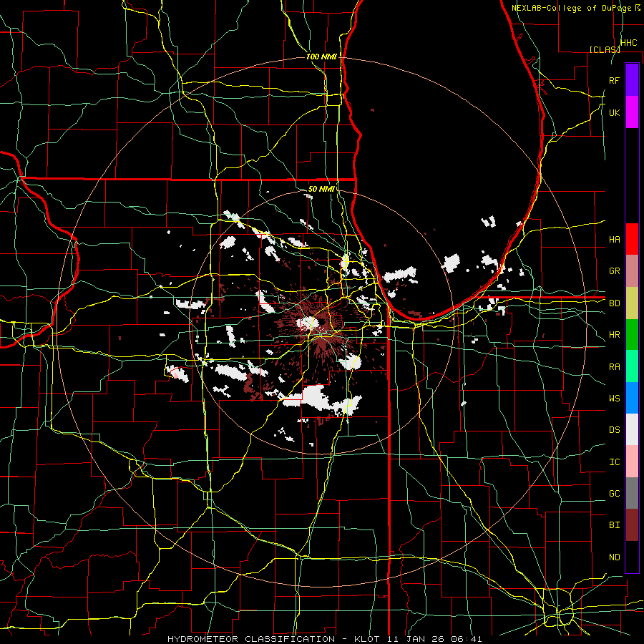Select the gray GC legend swatch
644x644 pixels.
coord(632,493)
